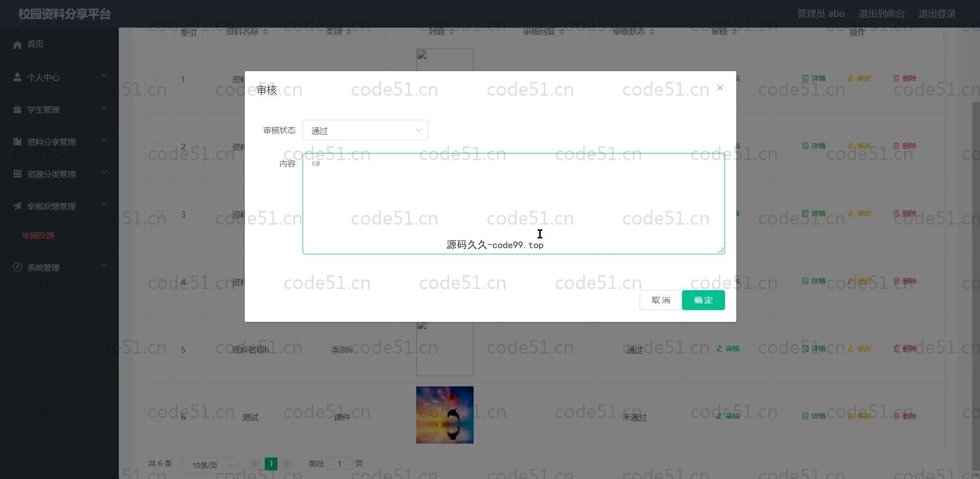
Task: Click 详情 in row 3
Action: pos(814,213)
